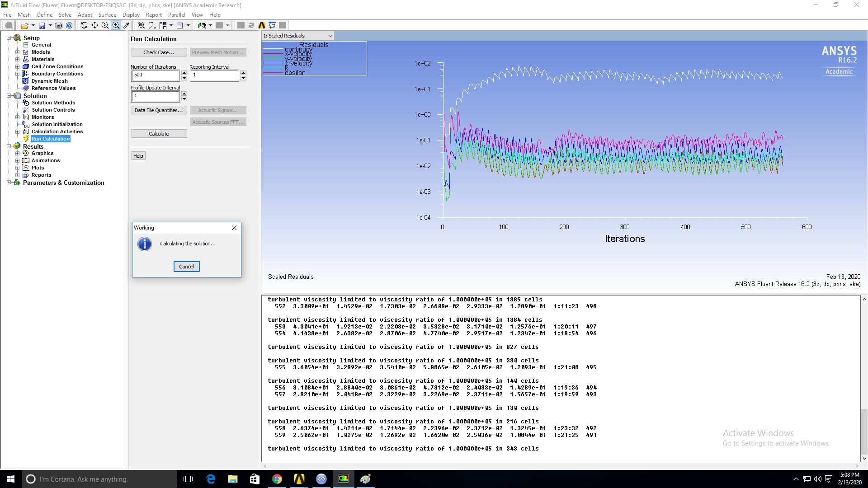Select the Pan (translate) view tool
Screen dimensions: 868x488
tap(94, 25)
